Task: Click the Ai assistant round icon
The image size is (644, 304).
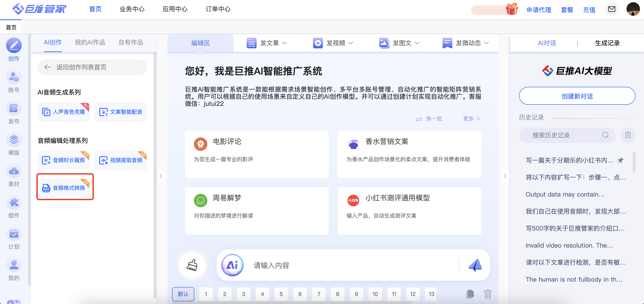Action: (x=232, y=265)
